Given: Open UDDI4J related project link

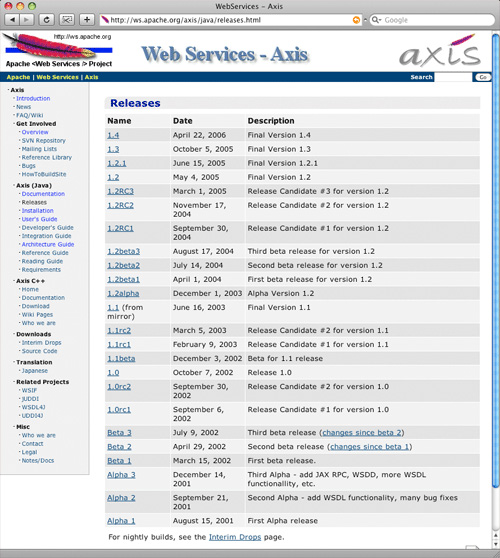Looking at the screenshot, I should [32, 416].
